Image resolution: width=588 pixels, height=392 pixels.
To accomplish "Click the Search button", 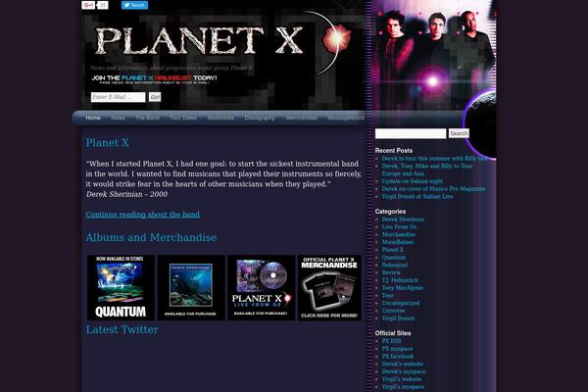I will [459, 133].
